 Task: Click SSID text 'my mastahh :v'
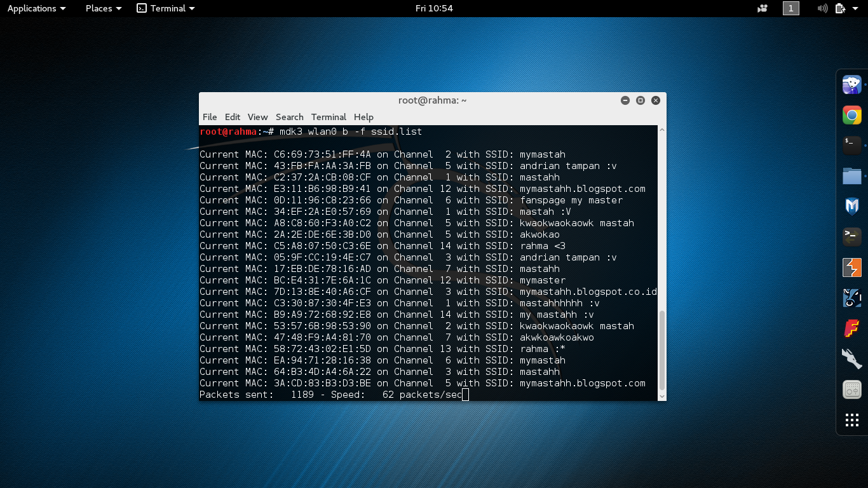(557, 315)
